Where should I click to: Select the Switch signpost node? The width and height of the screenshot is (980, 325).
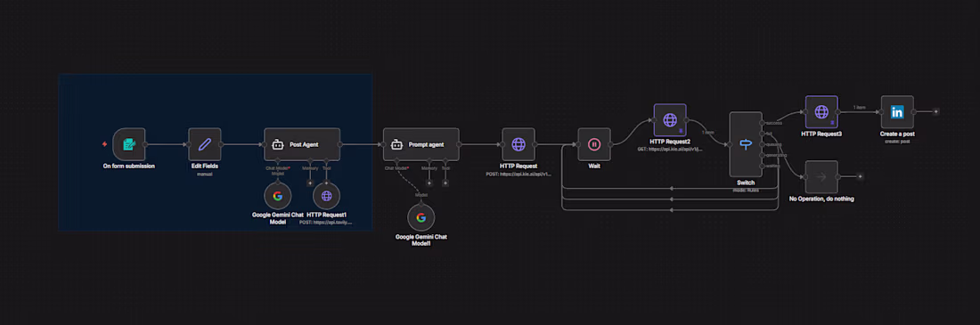(746, 144)
